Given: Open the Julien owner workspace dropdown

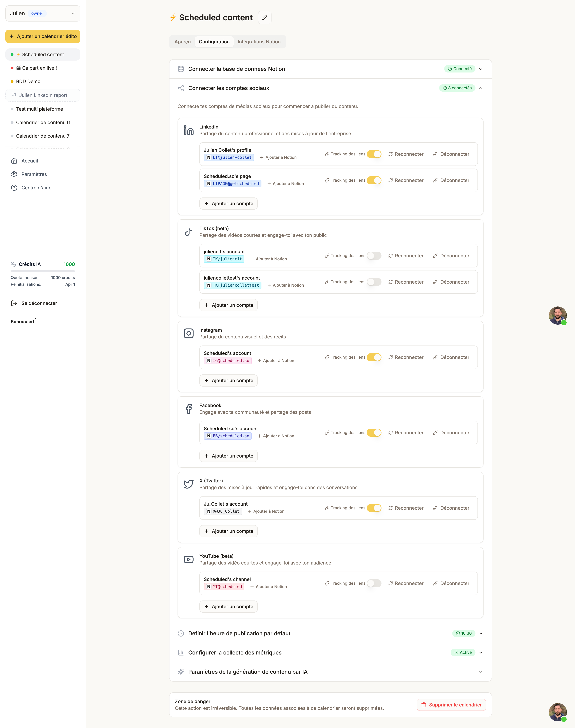Looking at the screenshot, I should (x=43, y=13).
